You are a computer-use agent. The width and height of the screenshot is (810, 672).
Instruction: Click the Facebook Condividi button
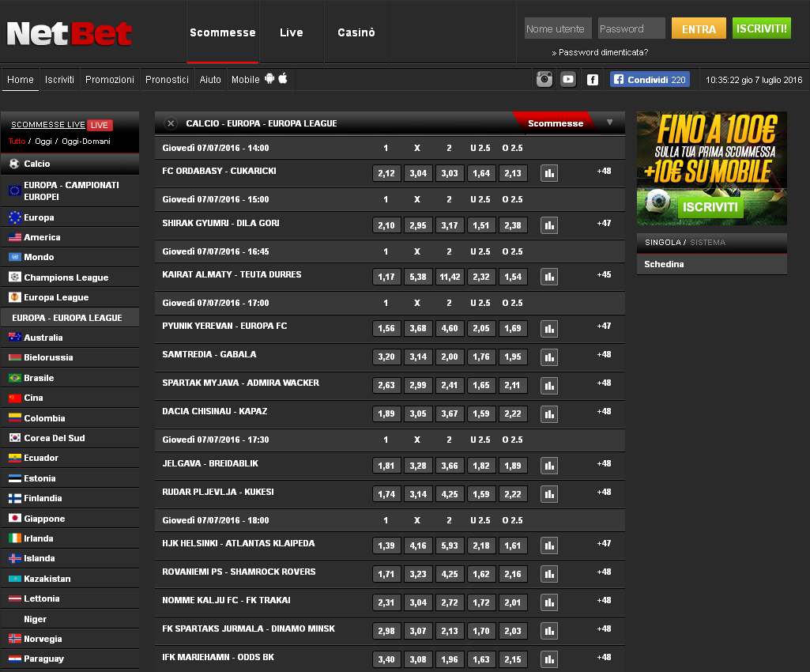[x=650, y=80]
